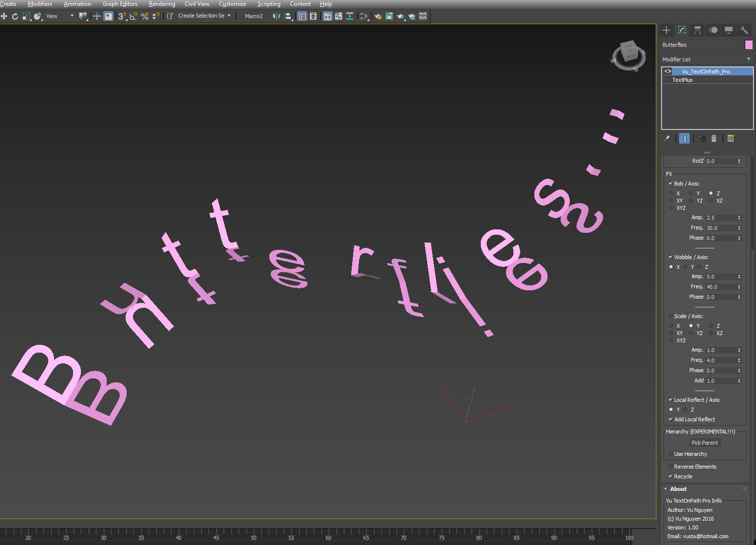Switch to the Motion panel tab
The width and height of the screenshot is (756, 545).
(713, 30)
